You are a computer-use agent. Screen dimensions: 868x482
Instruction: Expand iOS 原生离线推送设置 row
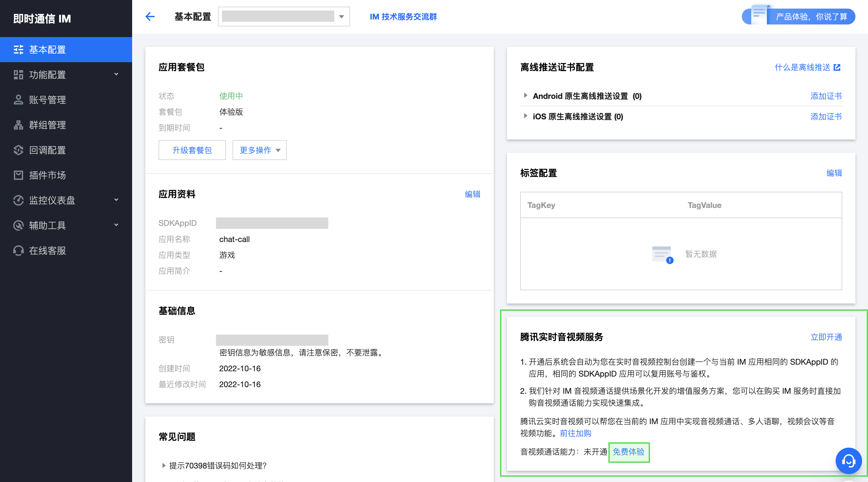[525, 116]
